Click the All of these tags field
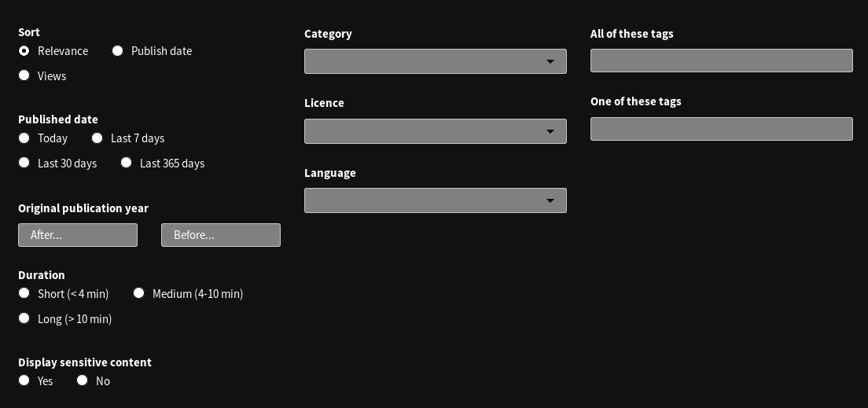 [x=721, y=61]
